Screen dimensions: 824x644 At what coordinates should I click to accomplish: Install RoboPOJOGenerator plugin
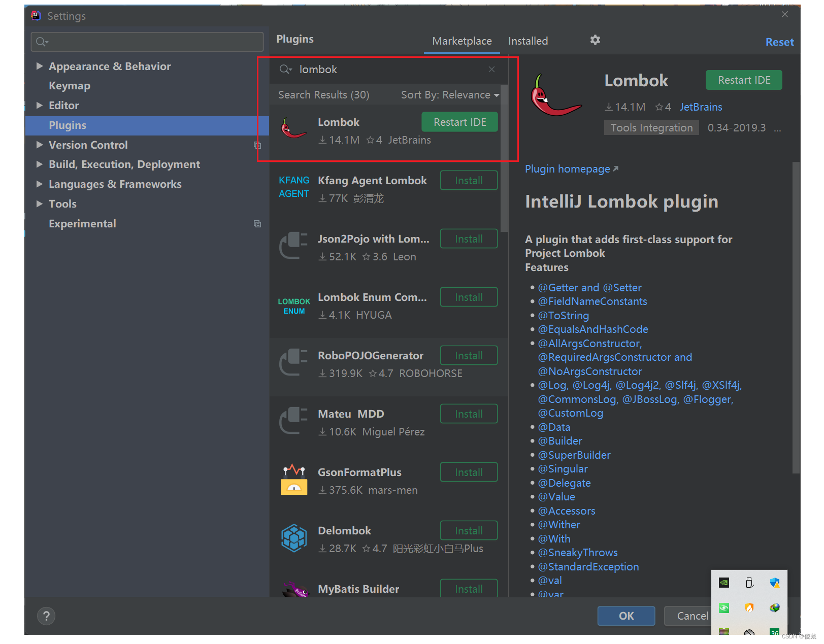coord(469,355)
